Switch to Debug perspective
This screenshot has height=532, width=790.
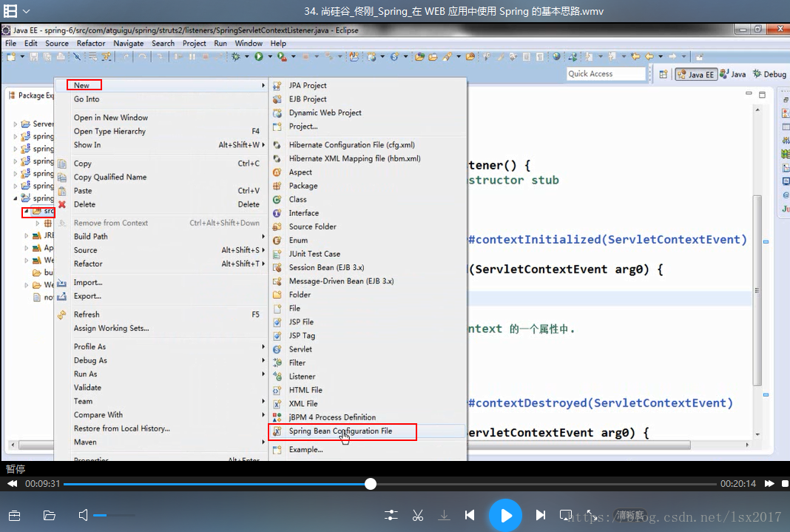click(x=769, y=74)
